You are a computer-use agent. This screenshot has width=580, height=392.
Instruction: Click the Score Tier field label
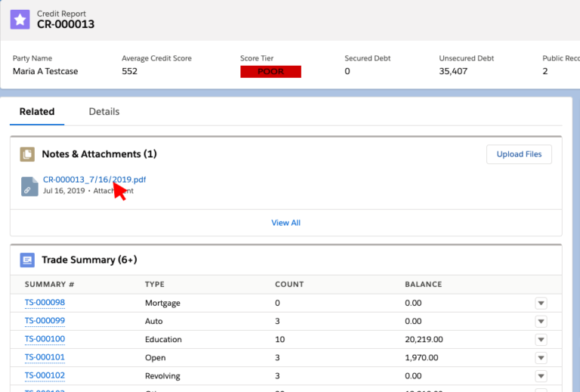pos(257,58)
